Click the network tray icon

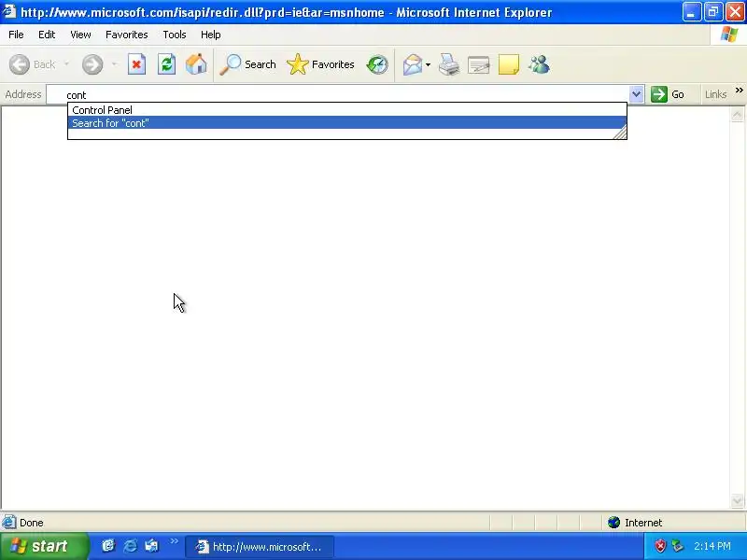(677, 546)
